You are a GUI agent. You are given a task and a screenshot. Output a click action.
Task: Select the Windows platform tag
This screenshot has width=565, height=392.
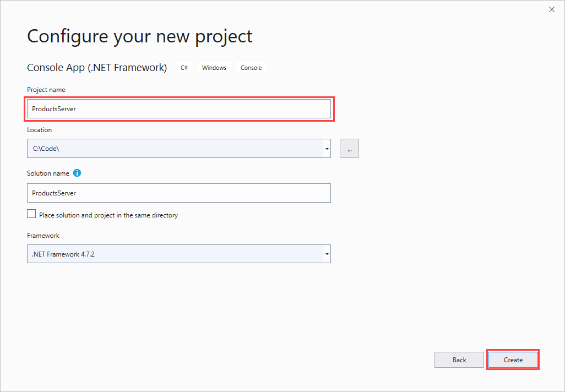point(214,67)
